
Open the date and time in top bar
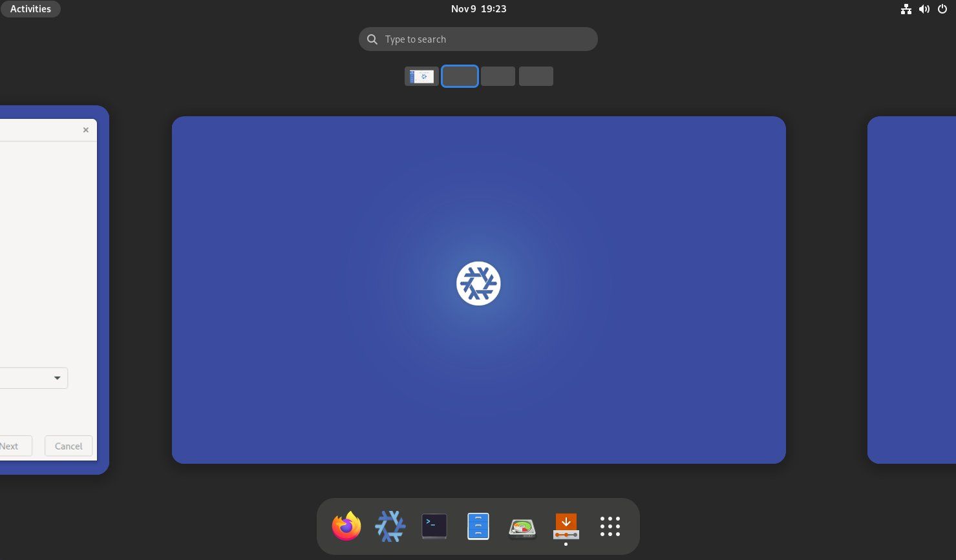(478, 8)
